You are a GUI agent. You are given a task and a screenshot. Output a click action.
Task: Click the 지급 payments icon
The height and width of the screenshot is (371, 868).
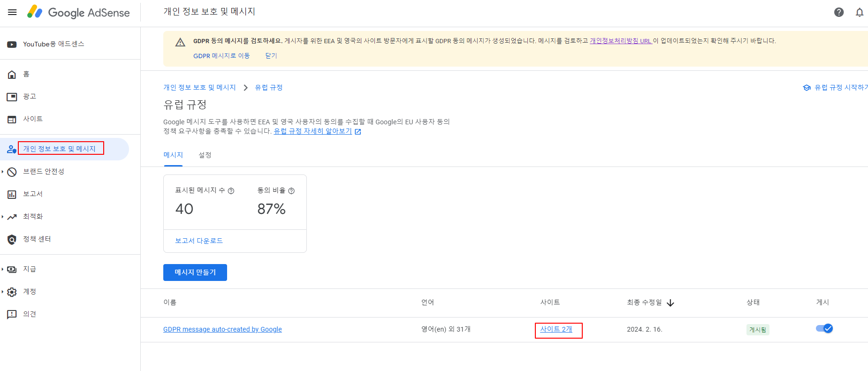12,270
